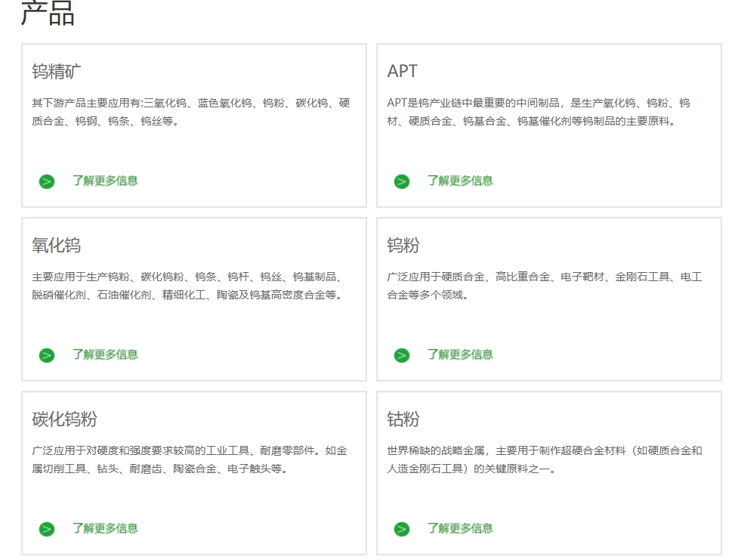The height and width of the screenshot is (560, 735).
Task: Open 了解更多信息 link in the APT card
Action: click(459, 181)
